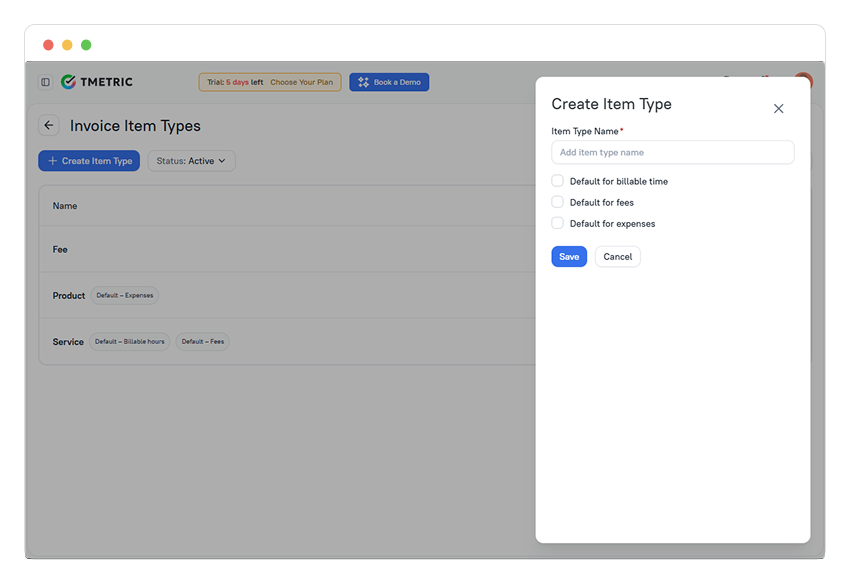Image resolution: width=850 pixels, height=584 pixels.
Task: Click the Default – Billable hours tag
Action: click(x=130, y=342)
